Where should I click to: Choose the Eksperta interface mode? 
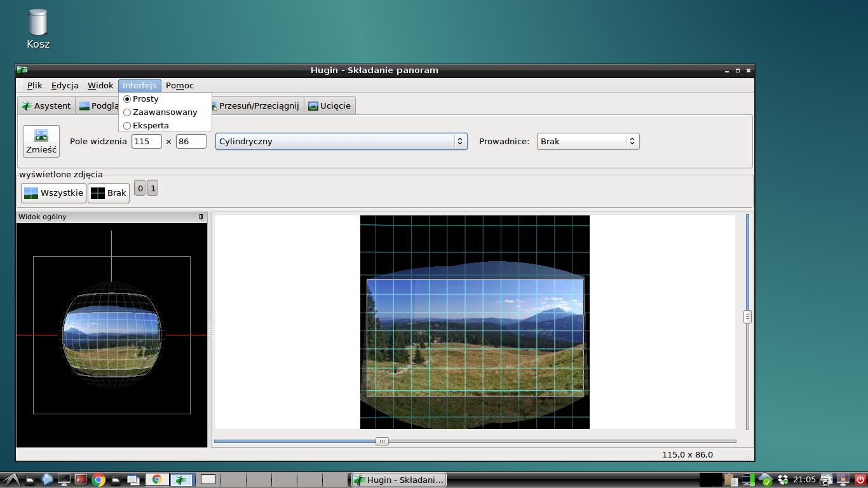151,126
